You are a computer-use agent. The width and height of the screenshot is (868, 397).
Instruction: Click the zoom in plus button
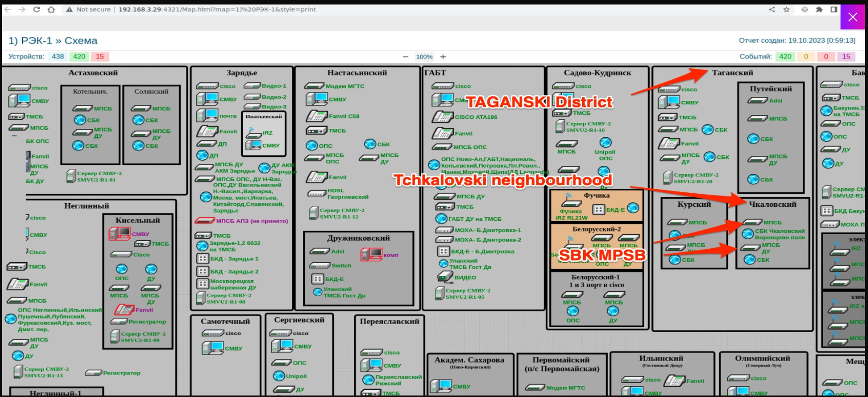[x=443, y=57]
